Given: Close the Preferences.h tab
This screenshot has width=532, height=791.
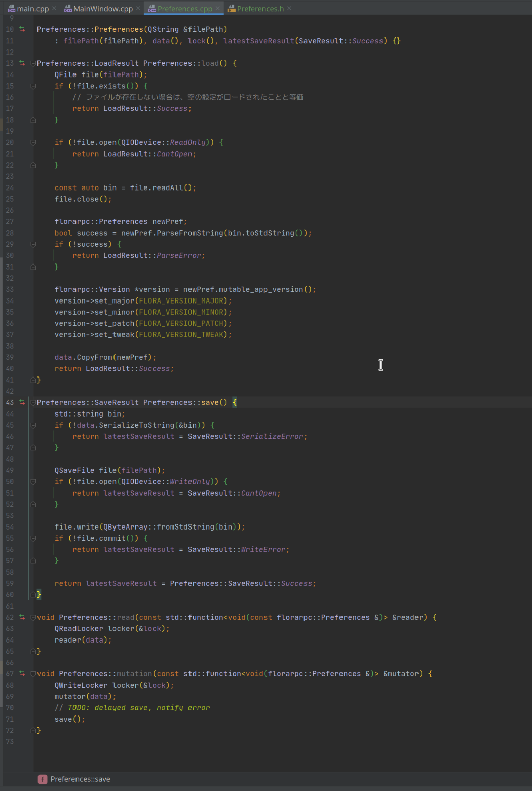Looking at the screenshot, I should coord(289,9).
